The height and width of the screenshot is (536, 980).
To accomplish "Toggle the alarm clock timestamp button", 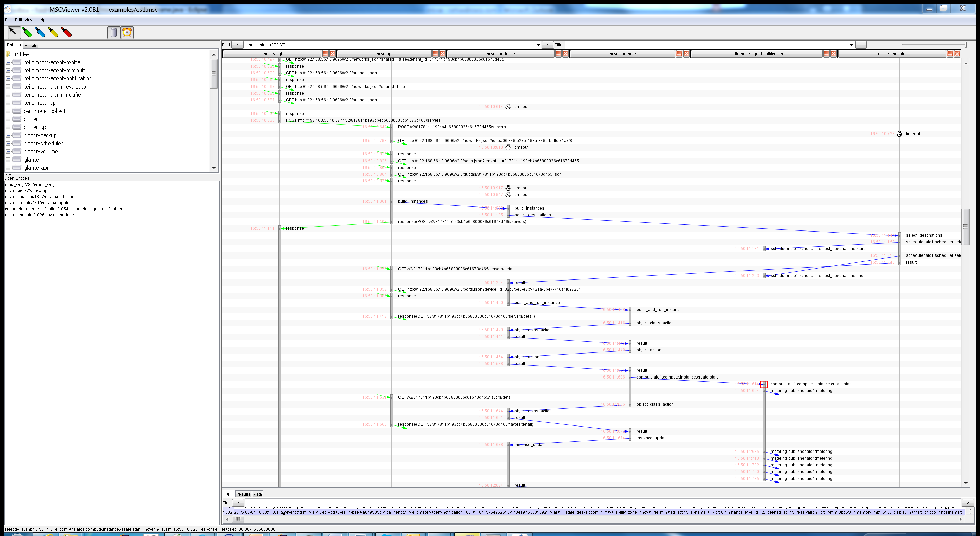I will (x=127, y=32).
